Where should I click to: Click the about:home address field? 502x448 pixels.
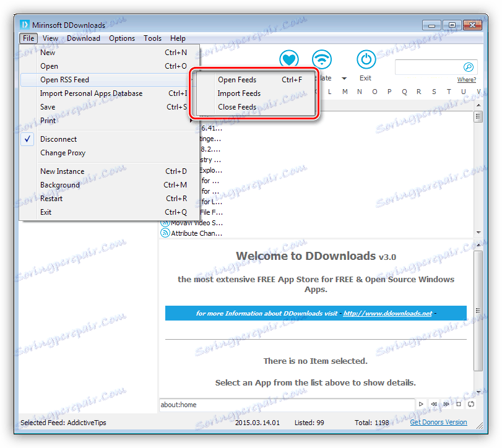click(287, 405)
